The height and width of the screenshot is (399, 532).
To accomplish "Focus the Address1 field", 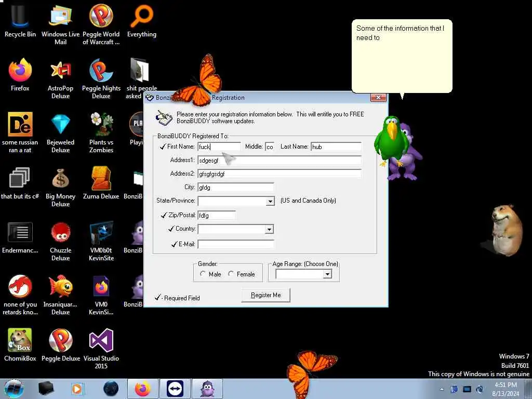I will 280,160.
